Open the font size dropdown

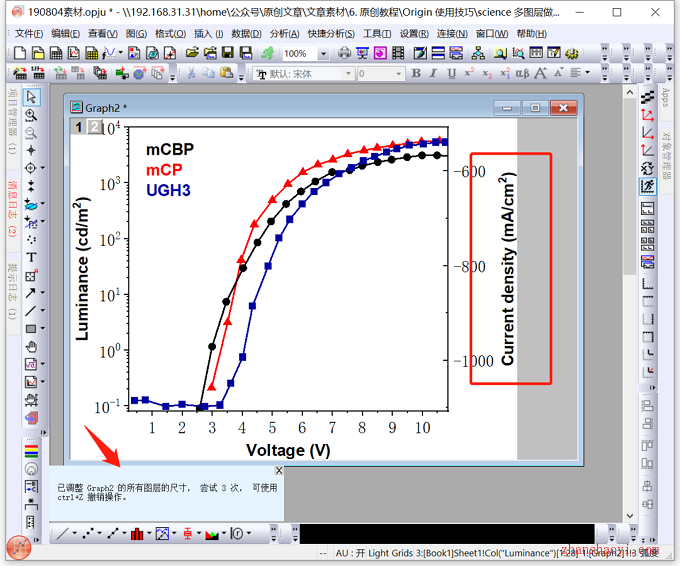pyautogui.click(x=399, y=74)
